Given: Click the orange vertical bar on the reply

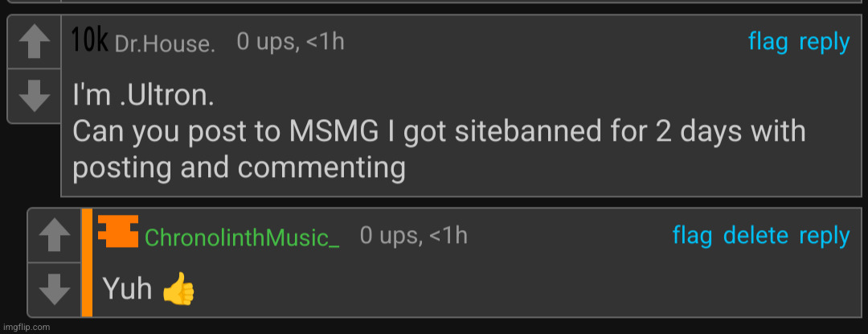Looking at the screenshot, I should 87,262.
